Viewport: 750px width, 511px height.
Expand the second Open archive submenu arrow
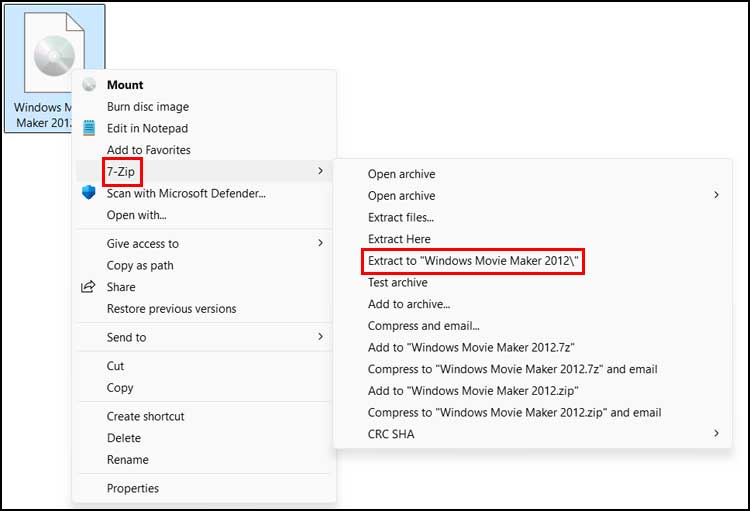[716, 195]
